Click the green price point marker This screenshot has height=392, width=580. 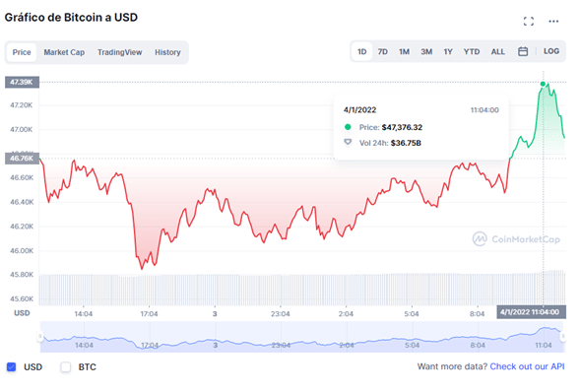(543, 84)
